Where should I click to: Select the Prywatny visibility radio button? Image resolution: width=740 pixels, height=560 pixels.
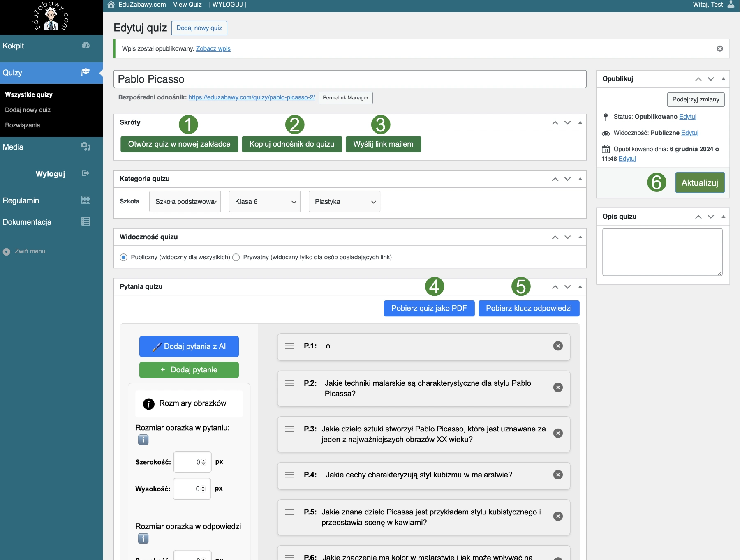pyautogui.click(x=236, y=257)
